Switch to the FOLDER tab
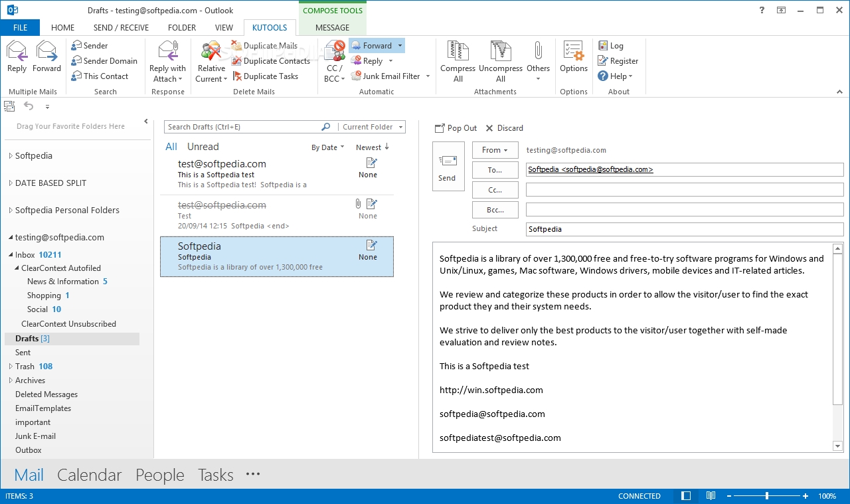Viewport: 850px width, 504px height. 182,28
